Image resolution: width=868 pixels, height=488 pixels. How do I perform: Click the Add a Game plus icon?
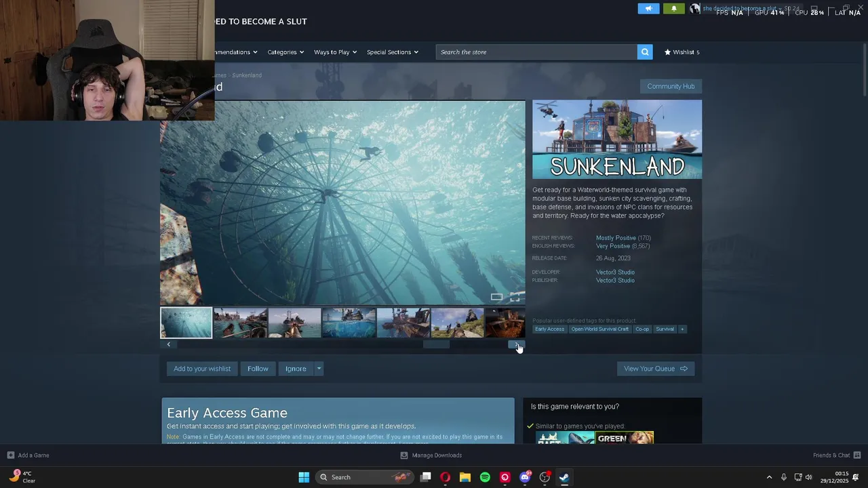pos(10,455)
